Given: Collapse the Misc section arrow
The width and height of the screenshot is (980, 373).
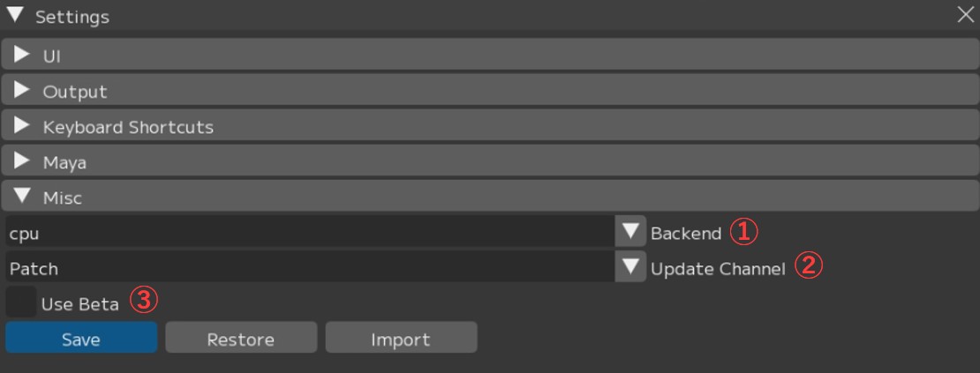Looking at the screenshot, I should click(22, 197).
